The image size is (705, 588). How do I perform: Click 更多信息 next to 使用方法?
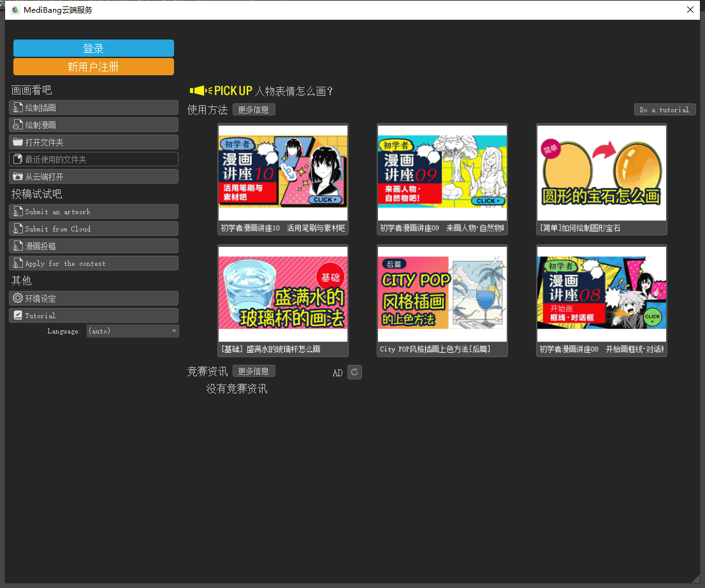coord(254,110)
